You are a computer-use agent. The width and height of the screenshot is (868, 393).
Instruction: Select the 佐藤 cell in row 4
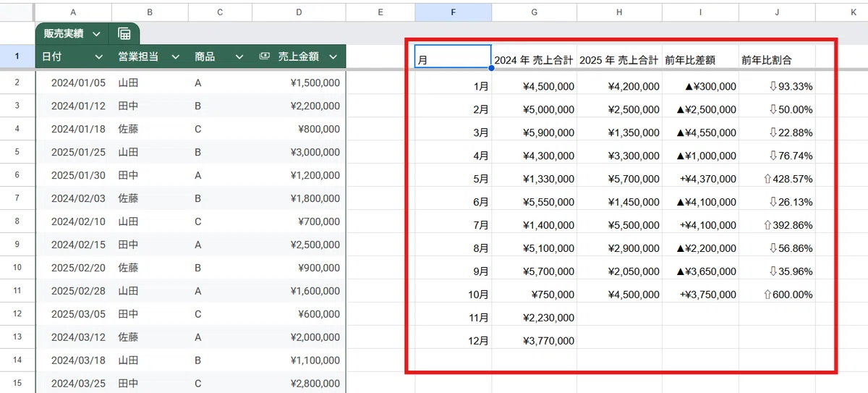(150, 129)
